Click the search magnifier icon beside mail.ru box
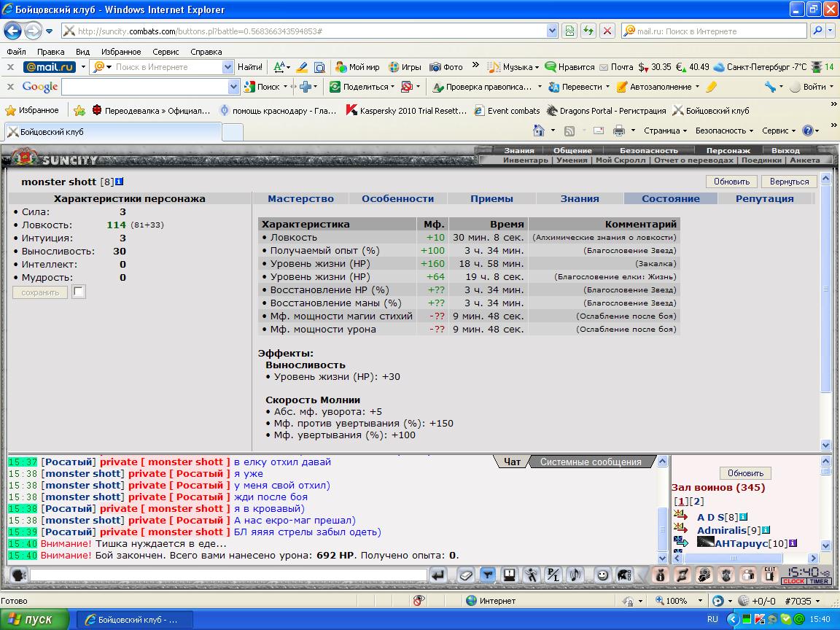The width and height of the screenshot is (840, 630). click(817, 31)
